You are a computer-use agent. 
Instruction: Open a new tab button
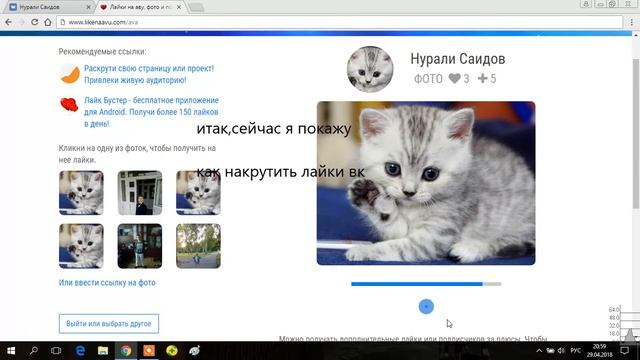pos(196,7)
